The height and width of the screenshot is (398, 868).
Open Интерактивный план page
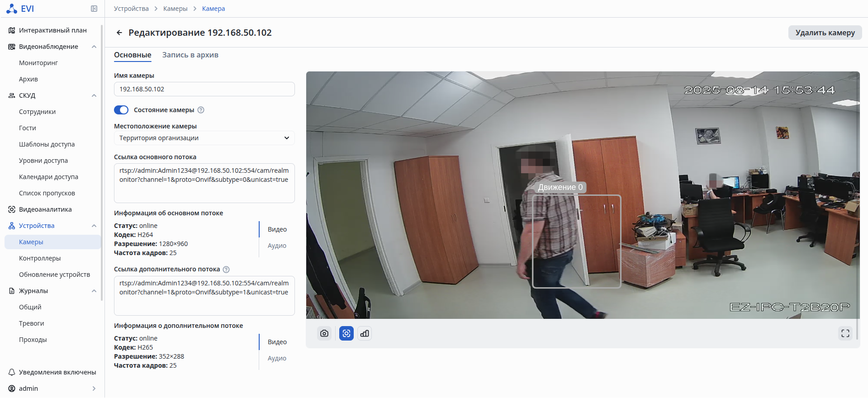pyautogui.click(x=53, y=30)
